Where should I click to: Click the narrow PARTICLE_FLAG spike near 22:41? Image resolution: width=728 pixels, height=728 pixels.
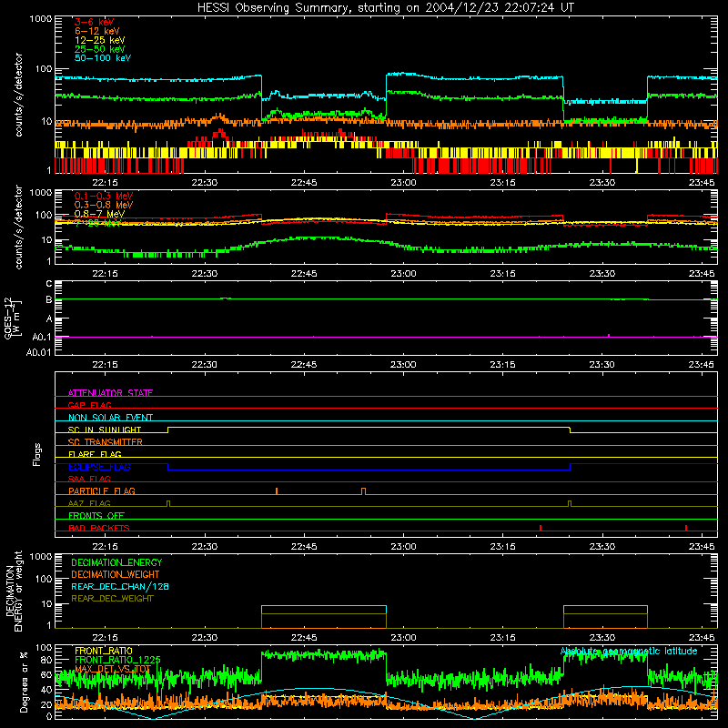(277, 491)
